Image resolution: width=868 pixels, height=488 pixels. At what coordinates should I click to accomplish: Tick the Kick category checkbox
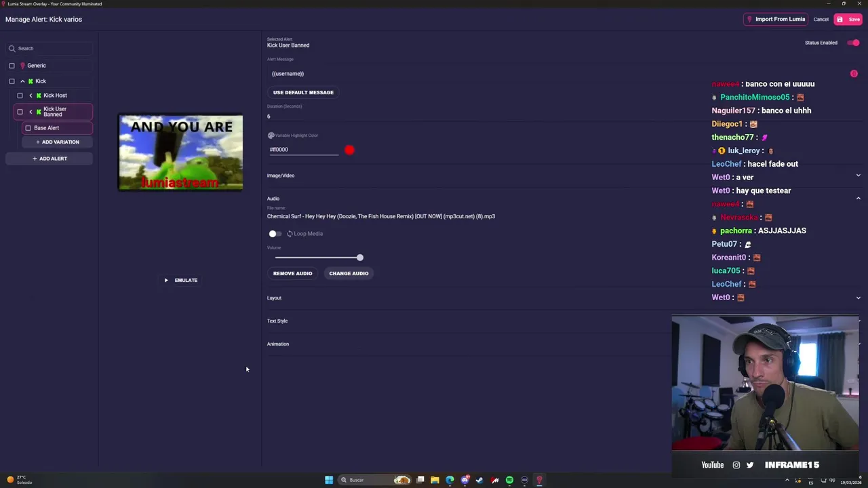click(x=12, y=81)
